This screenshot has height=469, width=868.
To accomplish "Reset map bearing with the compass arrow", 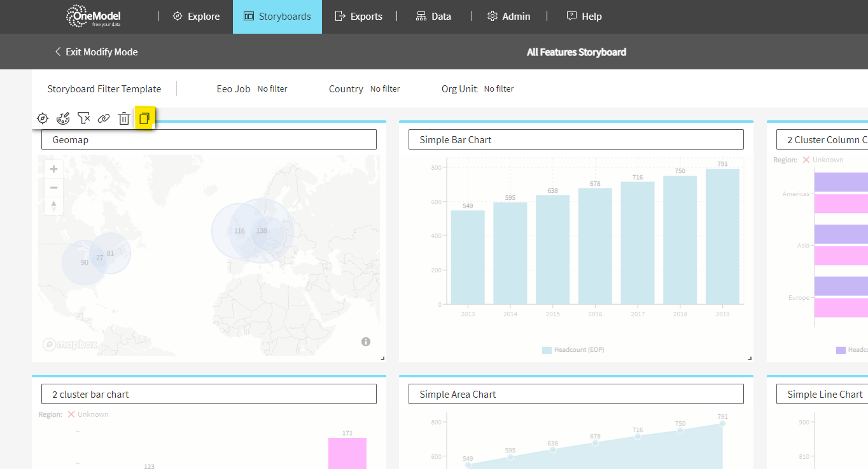I will click(x=54, y=206).
